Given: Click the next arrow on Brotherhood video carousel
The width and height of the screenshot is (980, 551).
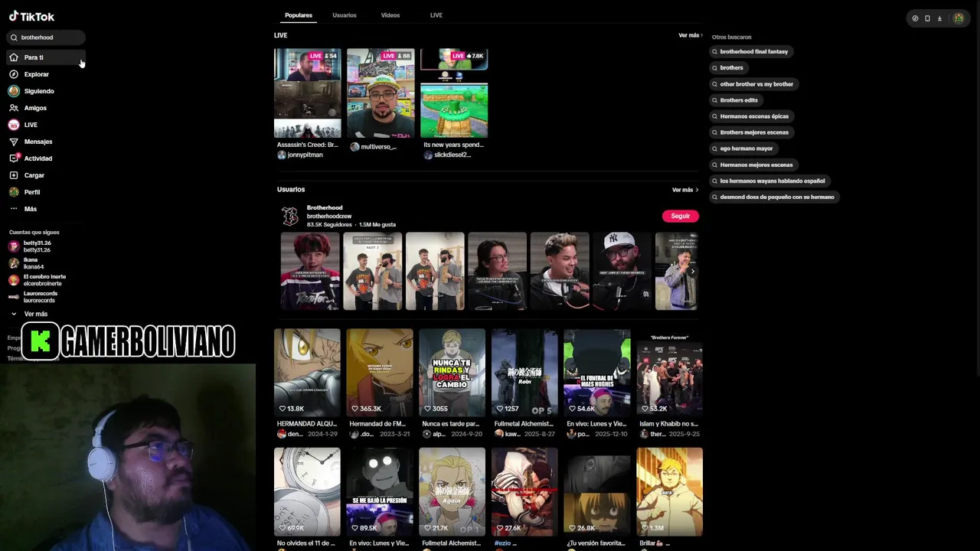Looking at the screenshot, I should coord(692,272).
